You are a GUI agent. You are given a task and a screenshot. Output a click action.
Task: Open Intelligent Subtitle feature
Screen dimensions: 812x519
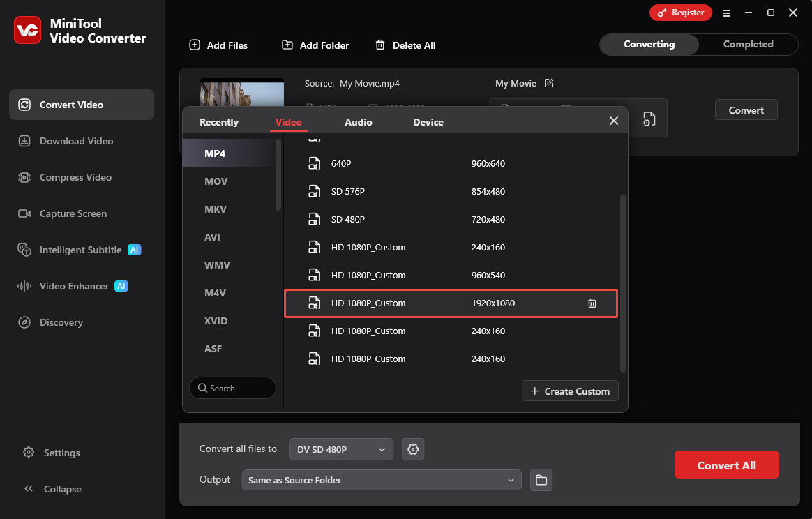tap(80, 250)
